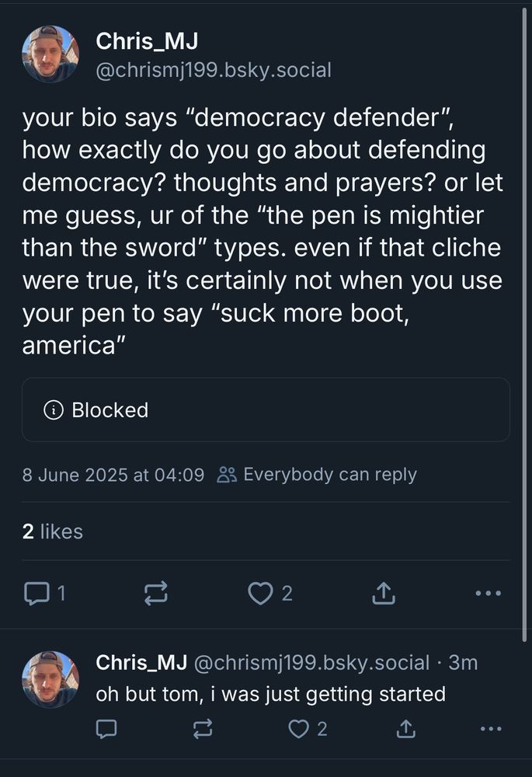Open the three-dot menu on the main post
Viewport: 532px width, 777px height.
487,593
